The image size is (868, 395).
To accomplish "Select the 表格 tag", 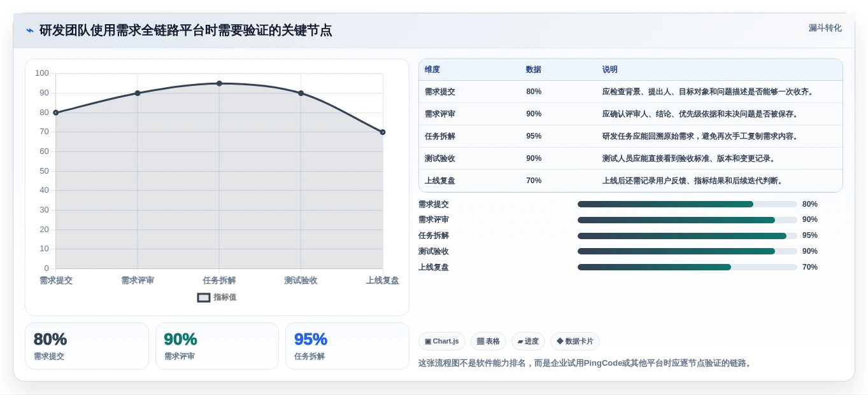I will [x=488, y=342].
